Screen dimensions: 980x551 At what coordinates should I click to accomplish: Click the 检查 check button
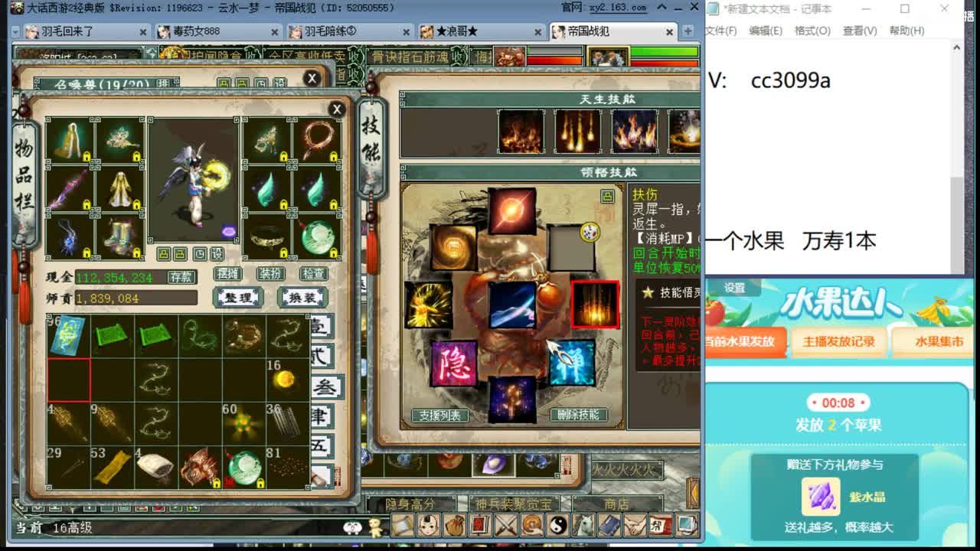coord(313,273)
